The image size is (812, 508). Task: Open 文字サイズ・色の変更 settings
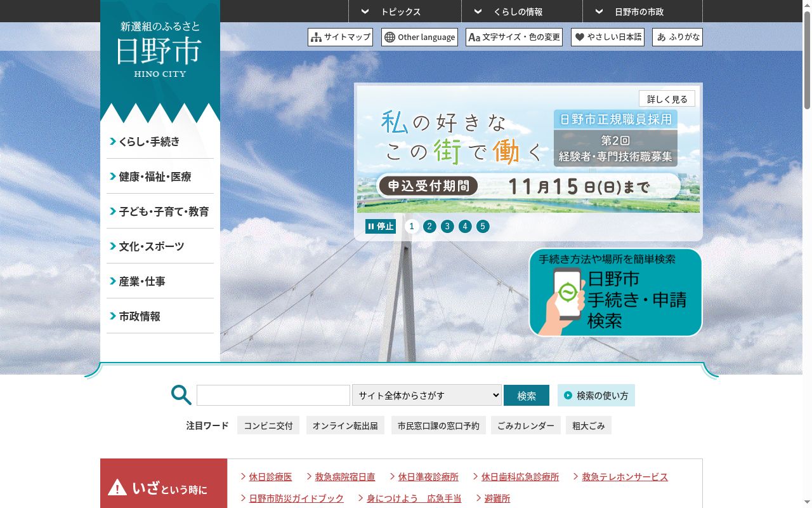pos(514,37)
